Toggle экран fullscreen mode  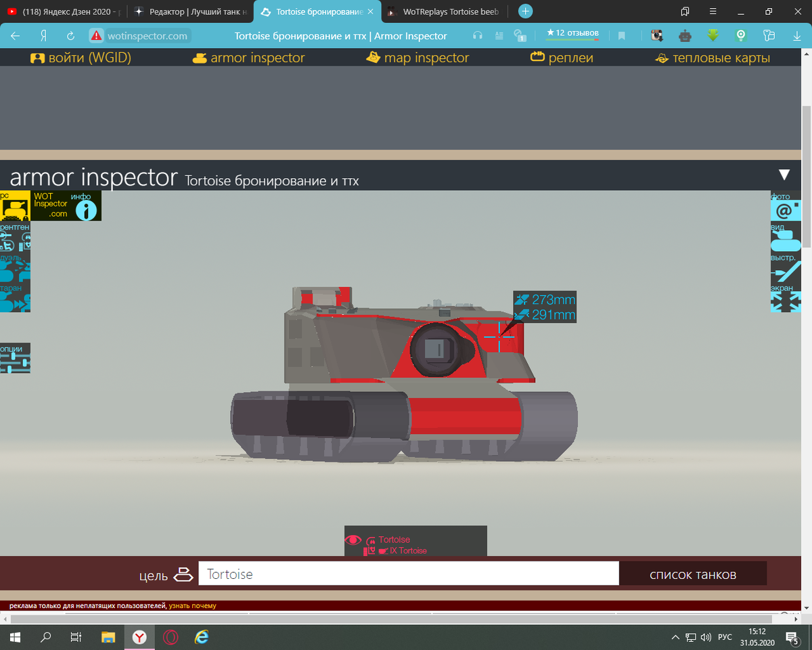coord(786,297)
